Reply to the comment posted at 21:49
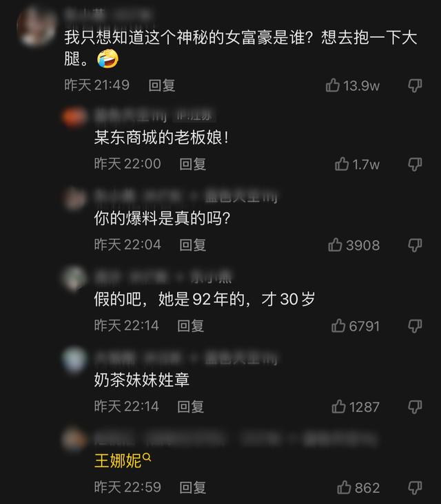The image size is (441, 504). (x=162, y=85)
